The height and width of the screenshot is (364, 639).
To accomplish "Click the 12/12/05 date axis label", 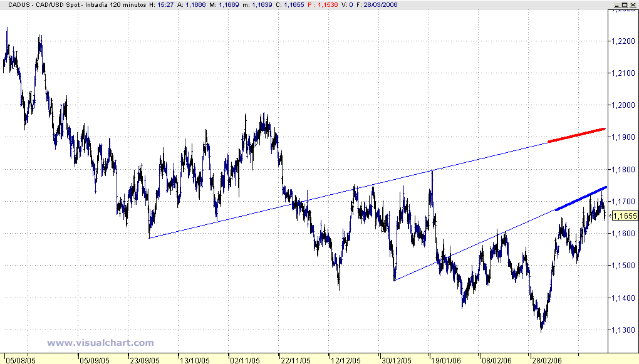I will (346, 360).
